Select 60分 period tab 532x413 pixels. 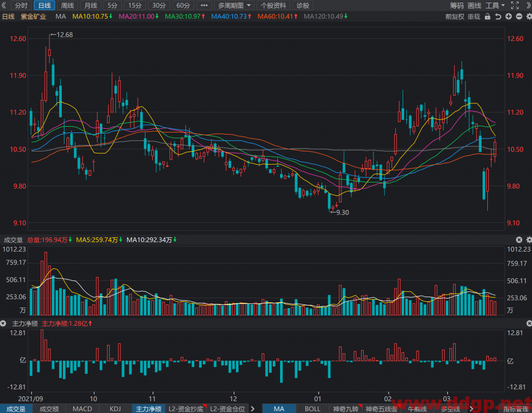click(183, 5)
